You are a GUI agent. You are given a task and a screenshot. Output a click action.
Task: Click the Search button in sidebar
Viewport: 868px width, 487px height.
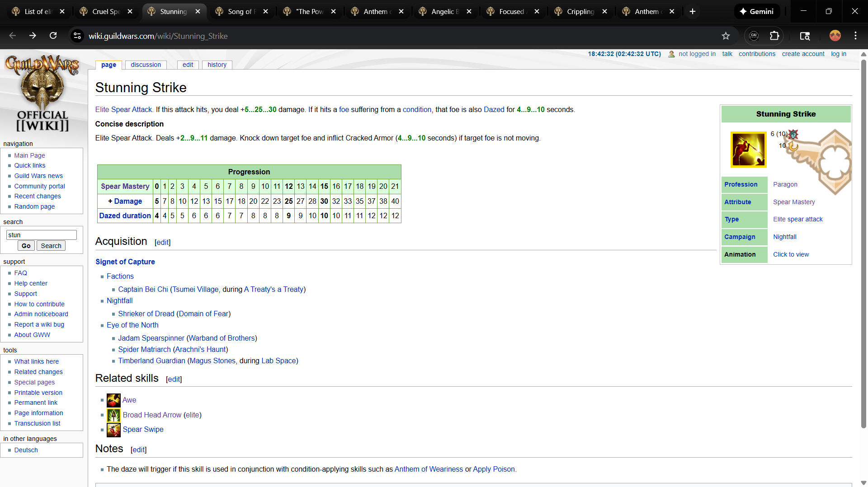pyautogui.click(x=51, y=246)
